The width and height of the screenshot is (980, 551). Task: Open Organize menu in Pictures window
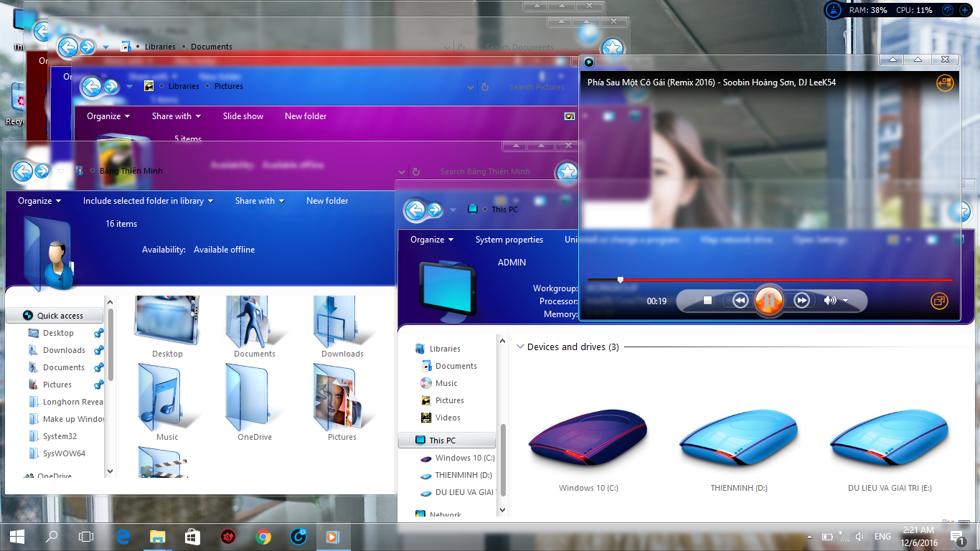point(108,116)
